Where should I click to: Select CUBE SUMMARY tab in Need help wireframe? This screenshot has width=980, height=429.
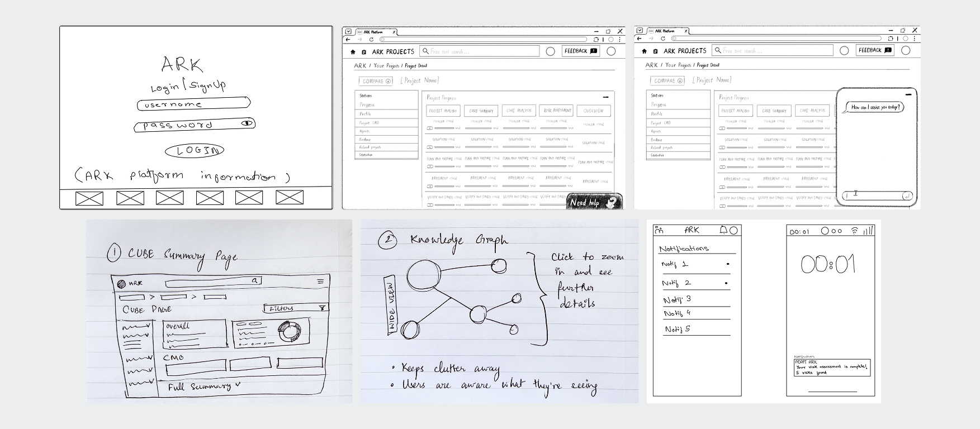pos(481,111)
